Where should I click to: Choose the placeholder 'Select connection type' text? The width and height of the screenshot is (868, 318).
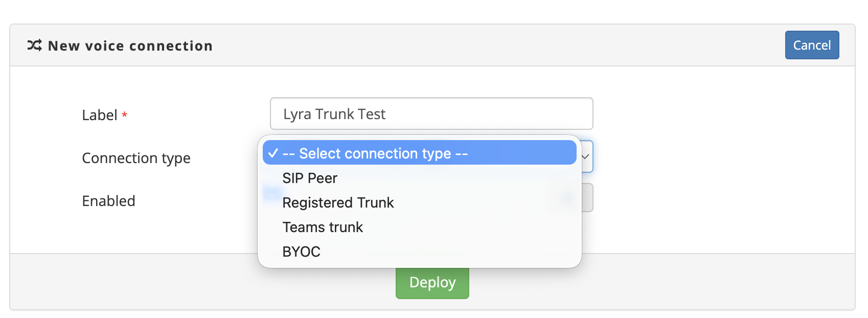coord(375,153)
